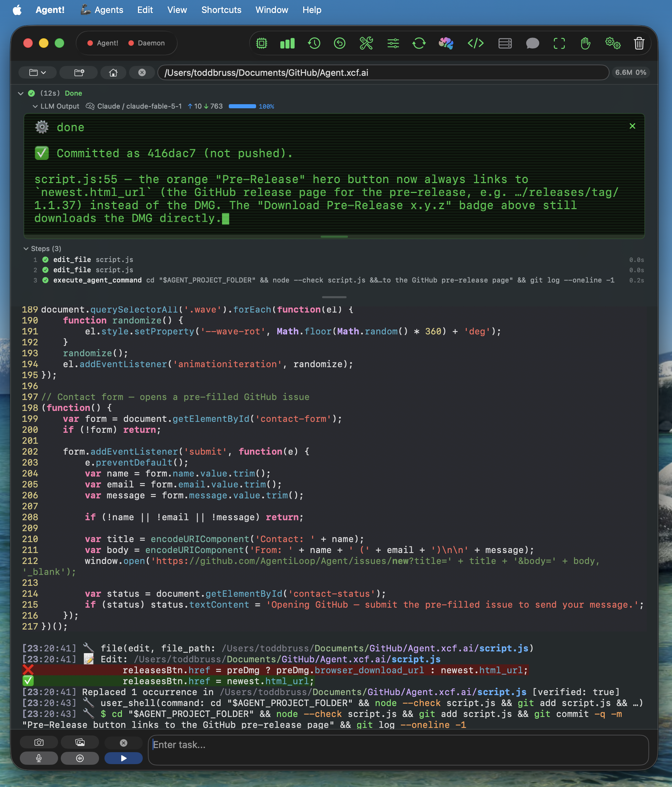This screenshot has width=672, height=787.
Task: Open the View menu
Action: (177, 10)
